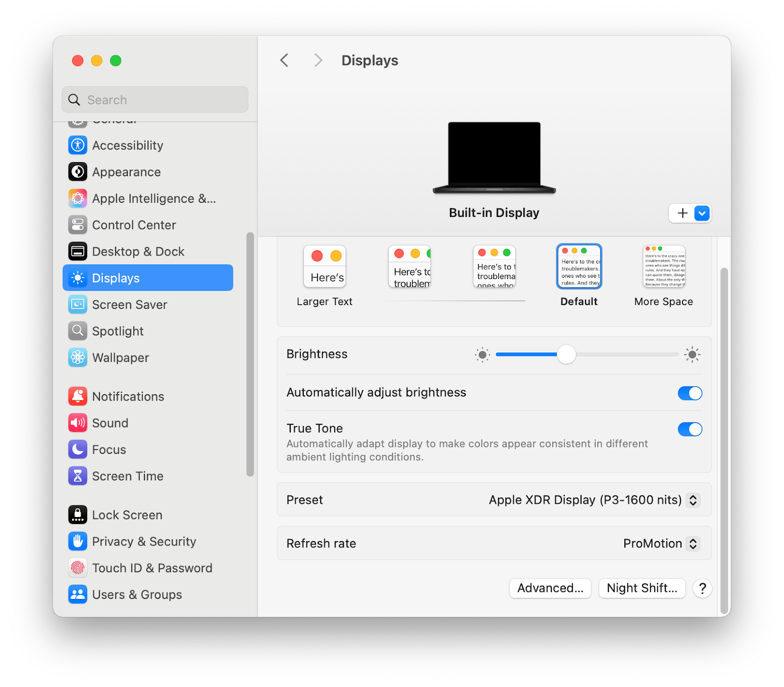Open Control Center settings pane

click(148, 225)
